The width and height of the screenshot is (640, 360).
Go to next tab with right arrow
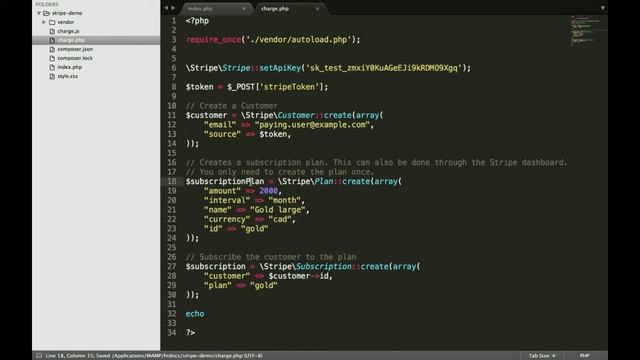(x=173, y=8)
